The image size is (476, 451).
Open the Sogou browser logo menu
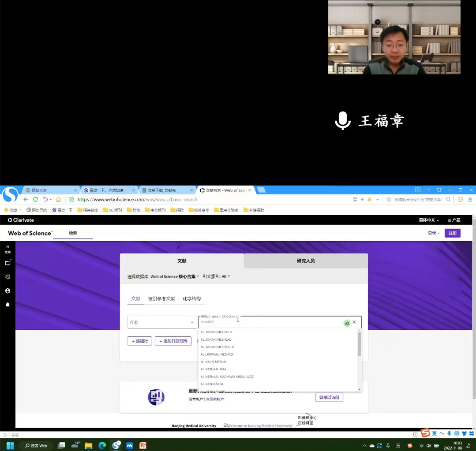[x=10, y=195]
